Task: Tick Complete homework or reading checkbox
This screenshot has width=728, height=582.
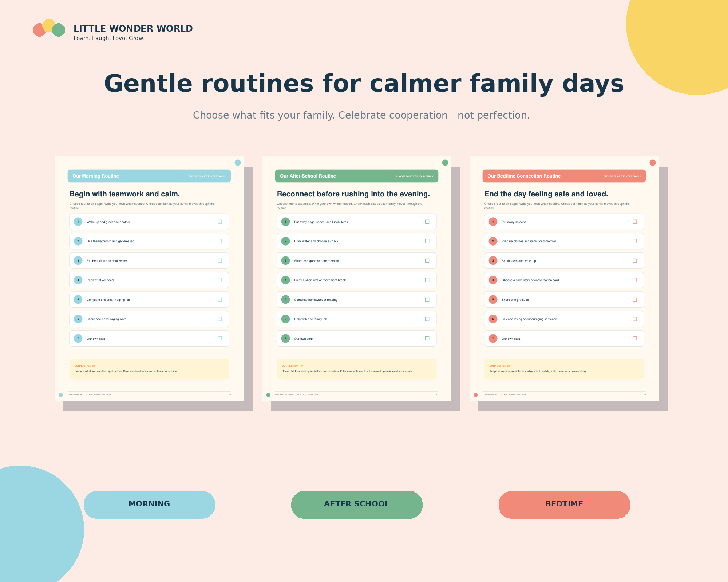Action: (x=427, y=299)
